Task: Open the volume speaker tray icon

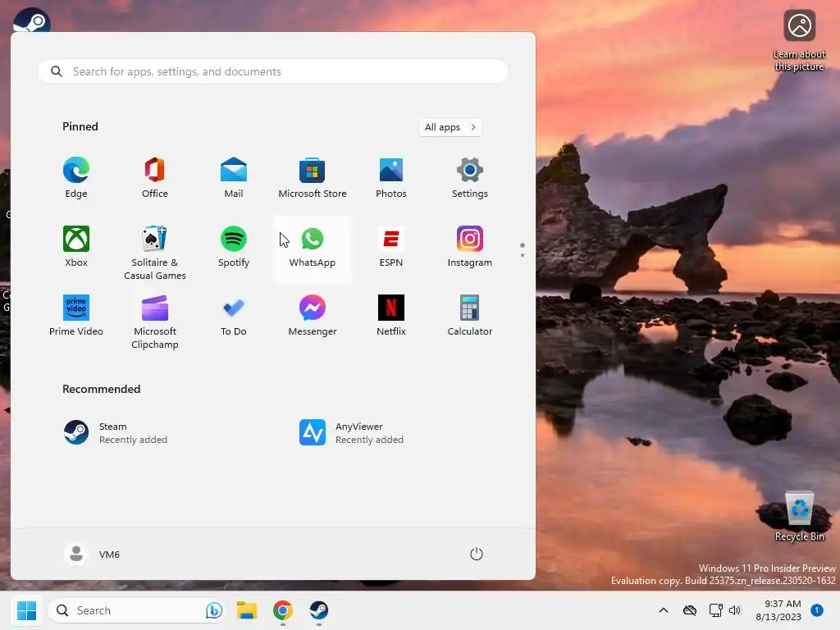Action: (735, 610)
